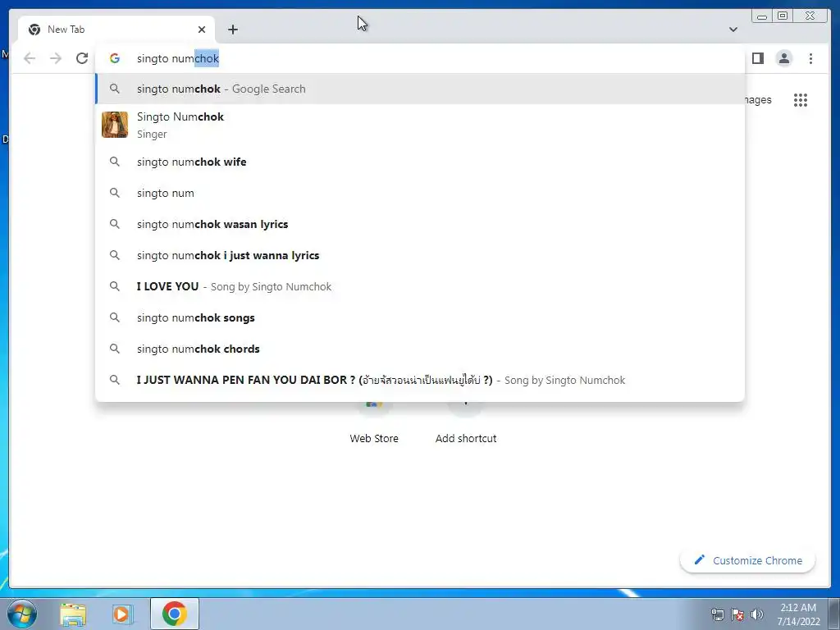840x630 pixels.
Task: Select 'singto numchok i just wanna lyrics'
Action: pos(420,255)
